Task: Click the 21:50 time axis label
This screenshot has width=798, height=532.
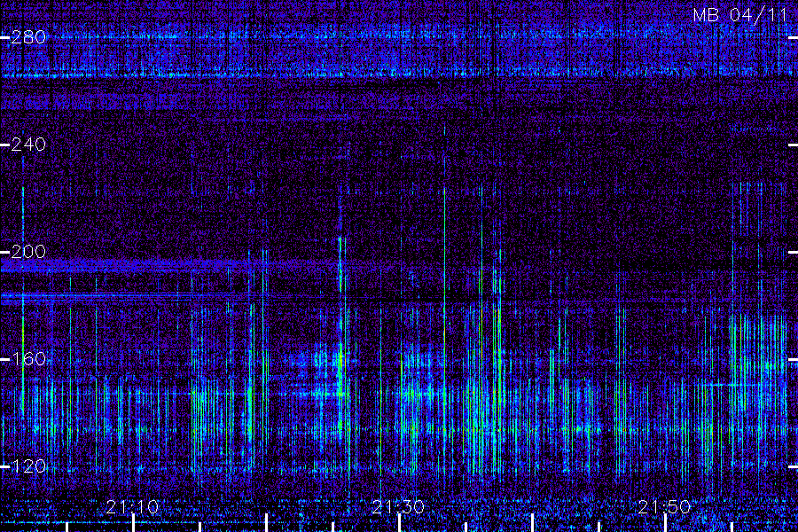Action: 665,507
